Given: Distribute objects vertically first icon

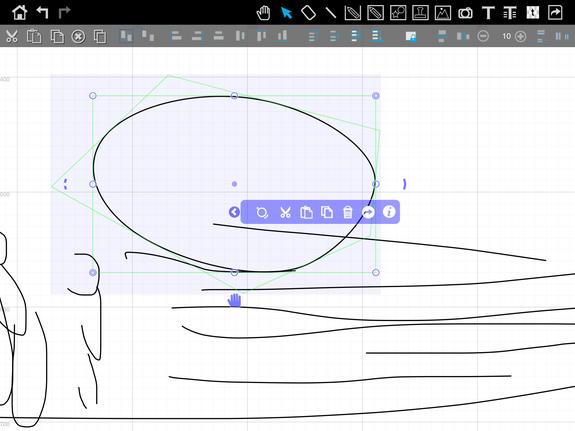Looking at the screenshot, I should [312, 36].
